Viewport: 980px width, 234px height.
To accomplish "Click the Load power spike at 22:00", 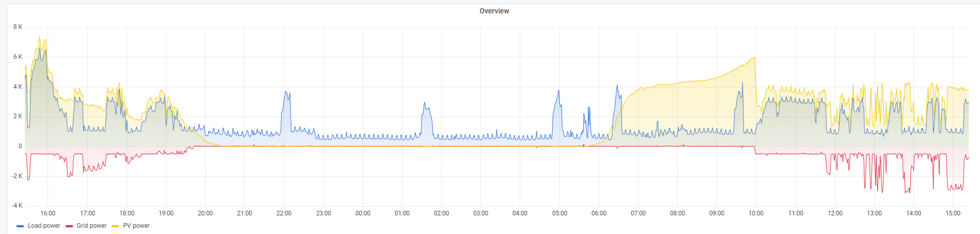I will click(x=287, y=92).
